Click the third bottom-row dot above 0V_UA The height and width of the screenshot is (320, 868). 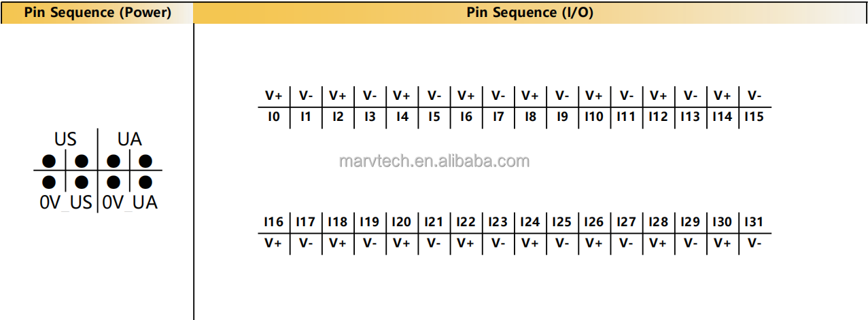point(114,182)
